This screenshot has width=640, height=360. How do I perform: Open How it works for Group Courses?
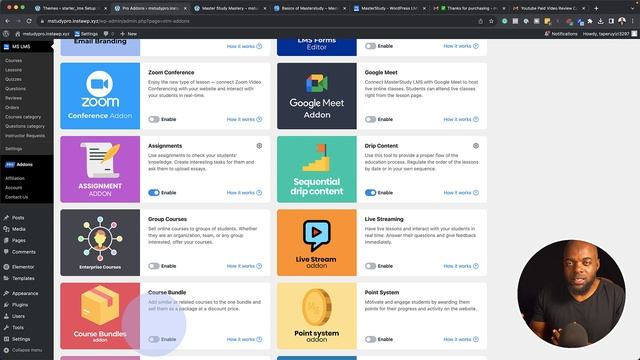click(244, 266)
